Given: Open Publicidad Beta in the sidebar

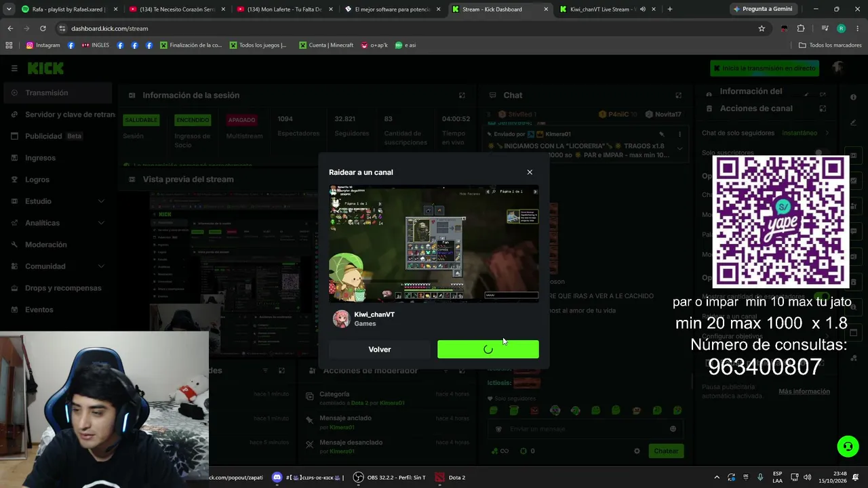Looking at the screenshot, I should tap(57, 136).
